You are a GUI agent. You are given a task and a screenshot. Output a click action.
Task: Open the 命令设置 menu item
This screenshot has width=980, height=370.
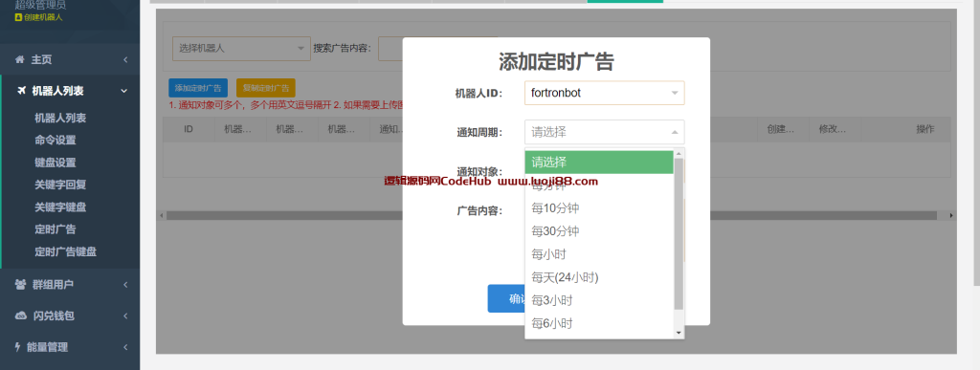[x=55, y=141]
